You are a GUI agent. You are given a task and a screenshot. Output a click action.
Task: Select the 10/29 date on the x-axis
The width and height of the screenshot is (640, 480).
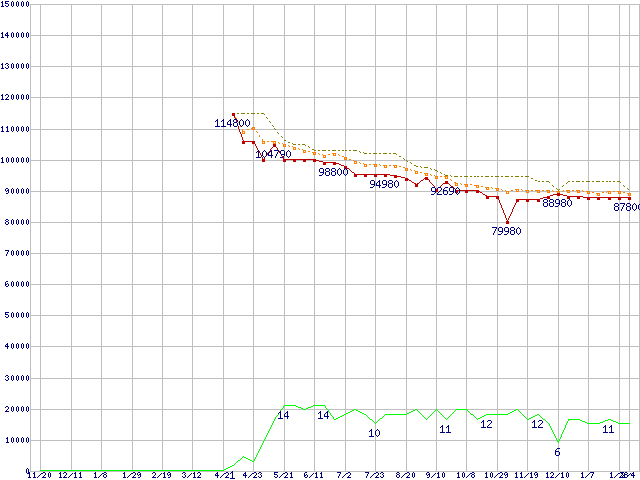[x=496, y=475]
